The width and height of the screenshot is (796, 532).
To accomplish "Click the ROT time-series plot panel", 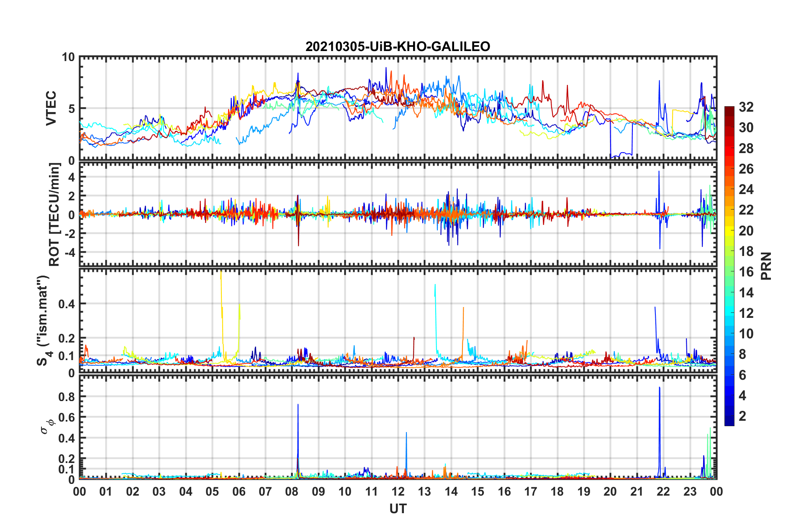I will tap(398, 214).
